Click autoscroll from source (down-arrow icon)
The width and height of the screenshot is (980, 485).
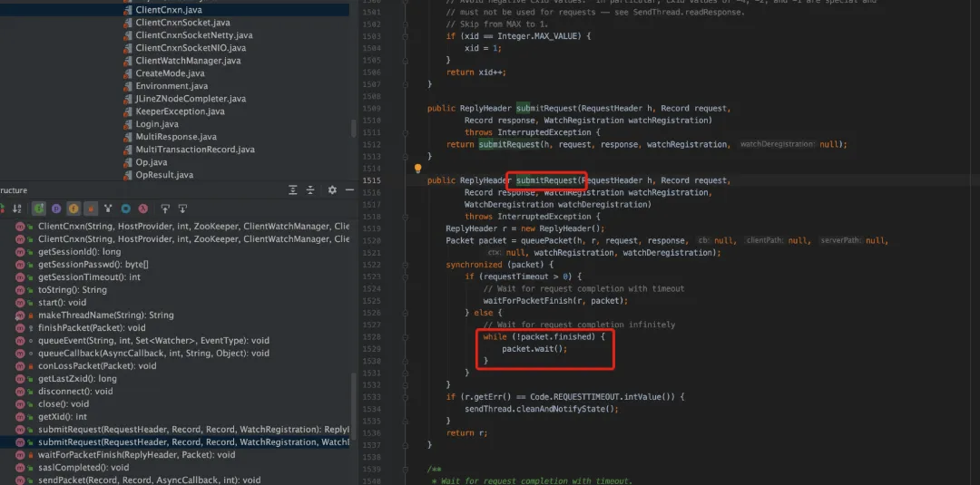[x=182, y=209]
